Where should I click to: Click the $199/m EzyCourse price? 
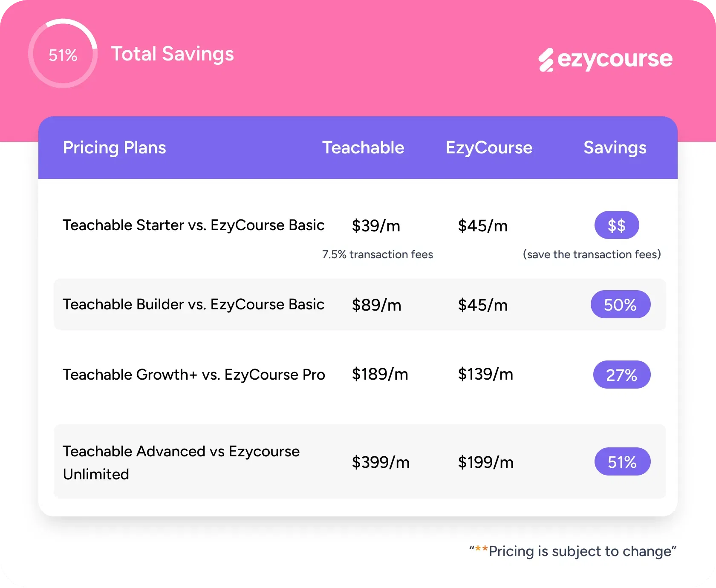pyautogui.click(x=486, y=462)
